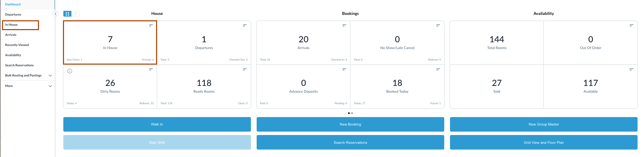Open the Arrivals tile options menu icon
Image resolution: width=644 pixels, height=157 pixels.
344,25
